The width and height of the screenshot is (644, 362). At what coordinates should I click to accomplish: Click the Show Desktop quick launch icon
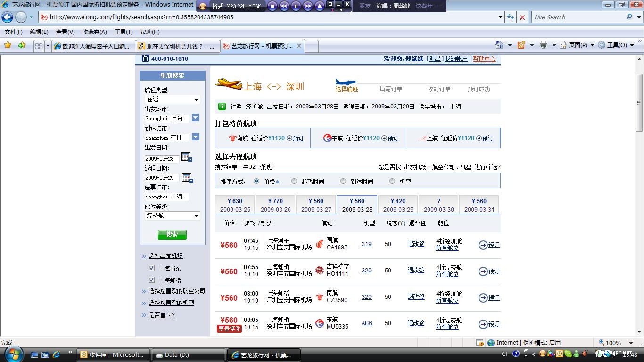point(34,354)
